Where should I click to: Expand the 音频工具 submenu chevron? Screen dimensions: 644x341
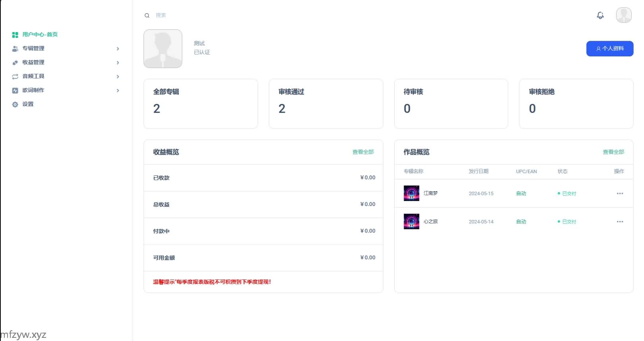(118, 76)
